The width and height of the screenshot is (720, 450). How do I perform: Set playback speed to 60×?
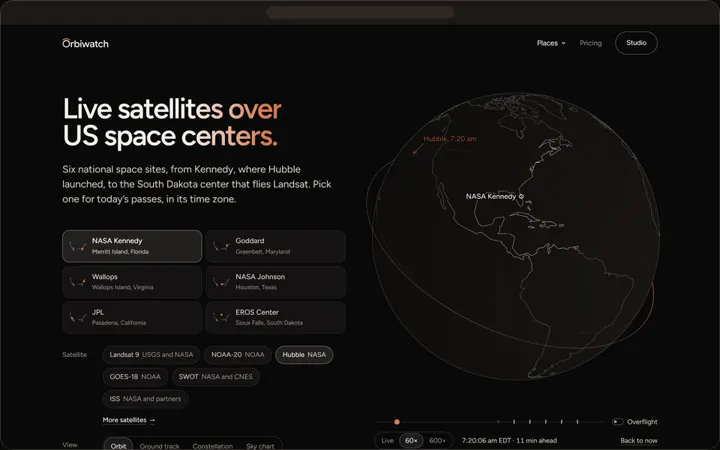pyautogui.click(x=411, y=440)
